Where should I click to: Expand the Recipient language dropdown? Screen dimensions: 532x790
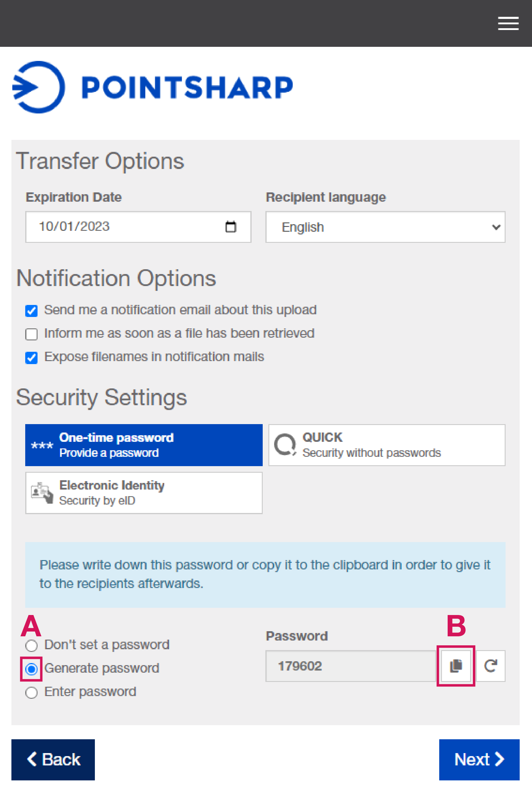tap(385, 227)
